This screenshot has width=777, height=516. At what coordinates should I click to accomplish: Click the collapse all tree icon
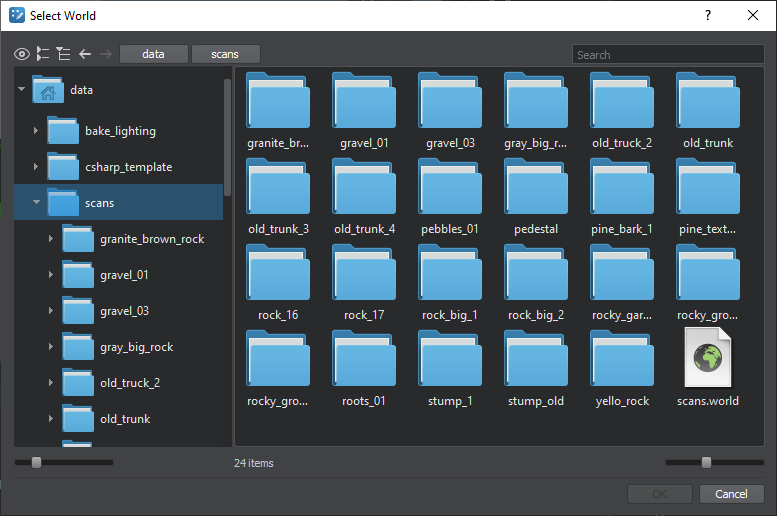pyautogui.click(x=63, y=54)
